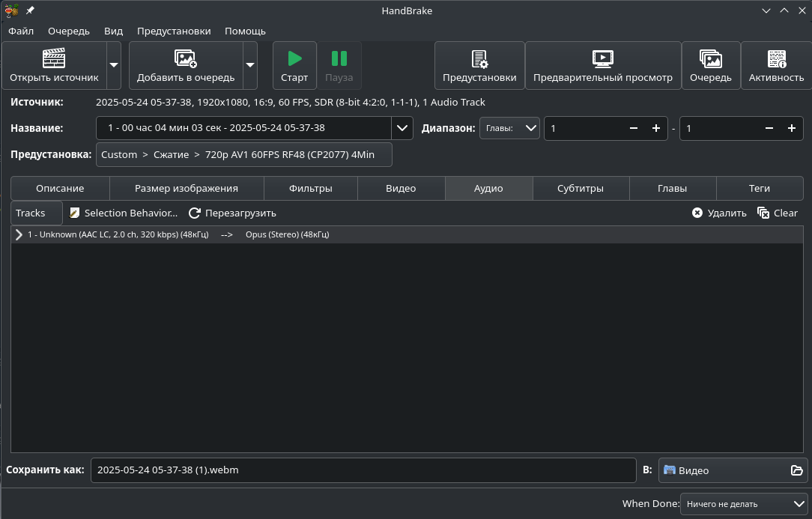Screen dimensions: 812x519
Task: Select the AAC LC to Opus track row
Action: [x=407, y=234]
